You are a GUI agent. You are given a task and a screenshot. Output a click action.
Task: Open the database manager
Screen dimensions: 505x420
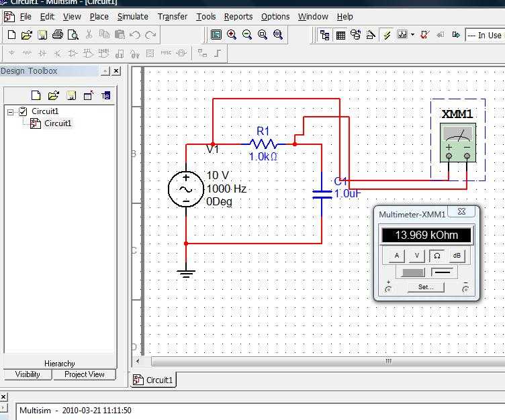(355, 35)
